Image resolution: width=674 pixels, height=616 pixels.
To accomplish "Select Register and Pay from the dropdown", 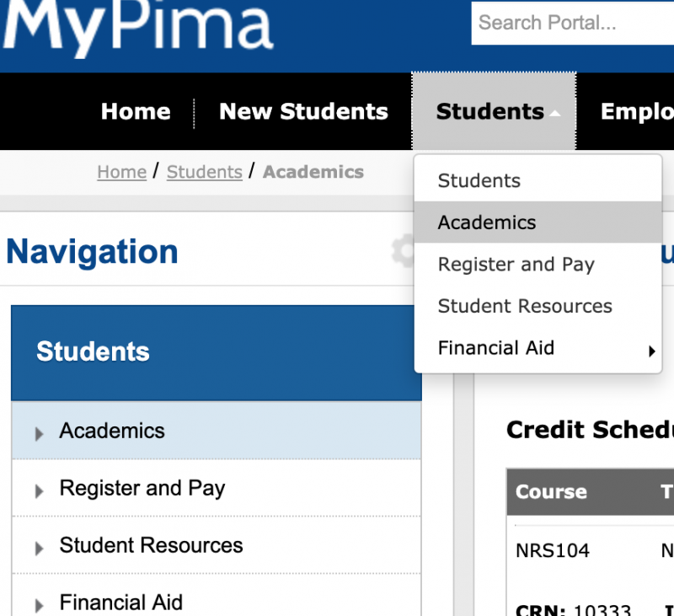I will coord(516,265).
